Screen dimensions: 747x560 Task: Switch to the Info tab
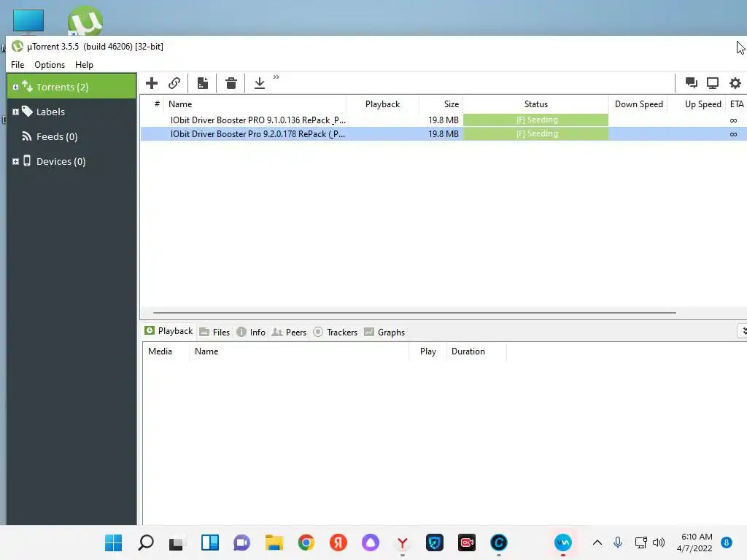click(x=251, y=332)
